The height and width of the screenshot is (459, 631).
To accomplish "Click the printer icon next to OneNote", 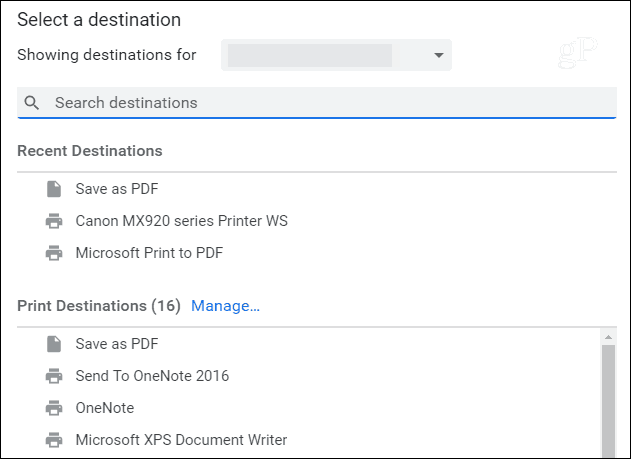I will coord(54,408).
